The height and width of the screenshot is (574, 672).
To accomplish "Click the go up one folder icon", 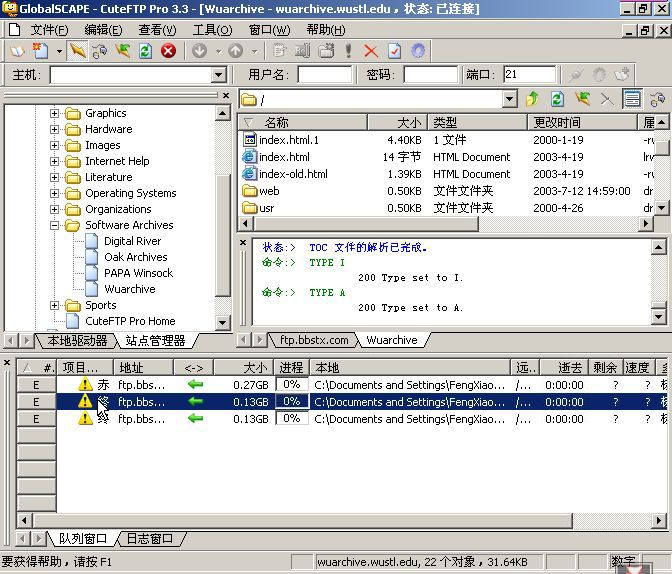I will [533, 99].
